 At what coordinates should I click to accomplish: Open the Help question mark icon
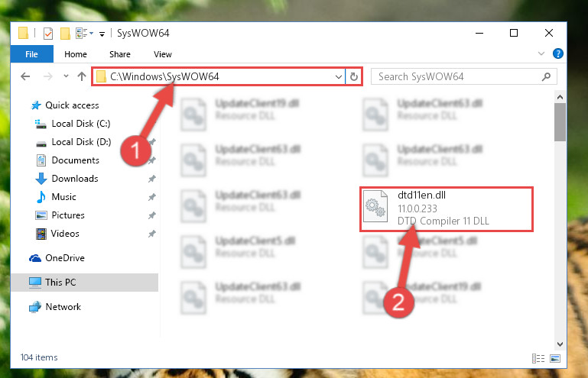[x=557, y=53]
